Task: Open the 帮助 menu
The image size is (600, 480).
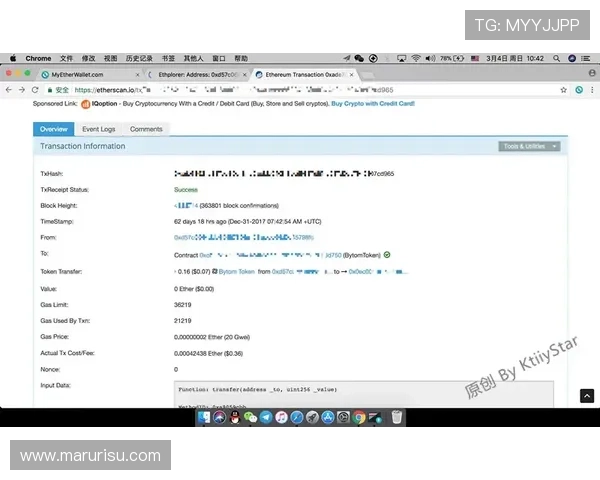Action: pos(241,58)
